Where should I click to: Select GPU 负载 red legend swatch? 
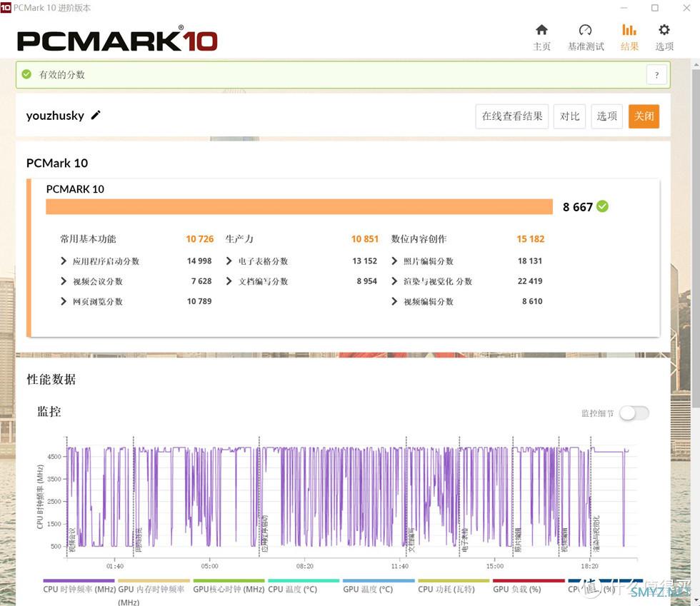click(529, 580)
